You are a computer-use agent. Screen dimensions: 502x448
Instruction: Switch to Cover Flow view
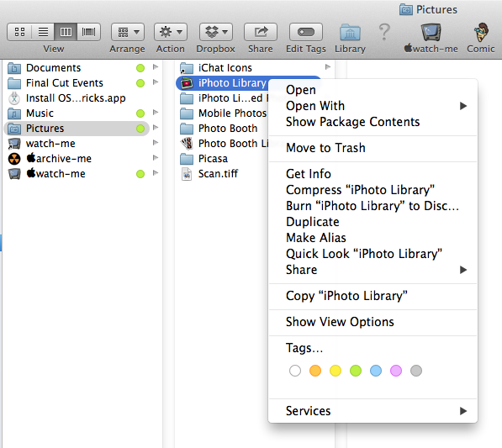[88, 32]
